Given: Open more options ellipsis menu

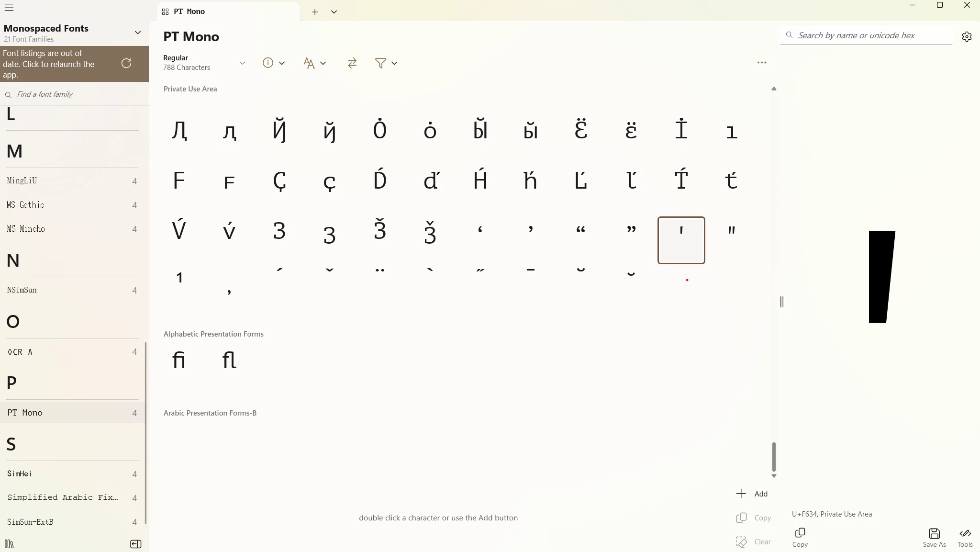Looking at the screenshot, I should [762, 63].
